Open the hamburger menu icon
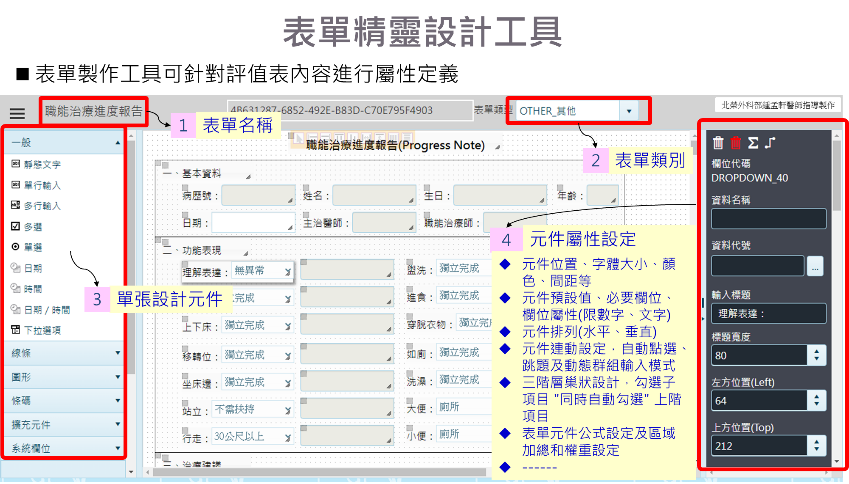The height and width of the screenshot is (484, 849). click(x=17, y=114)
